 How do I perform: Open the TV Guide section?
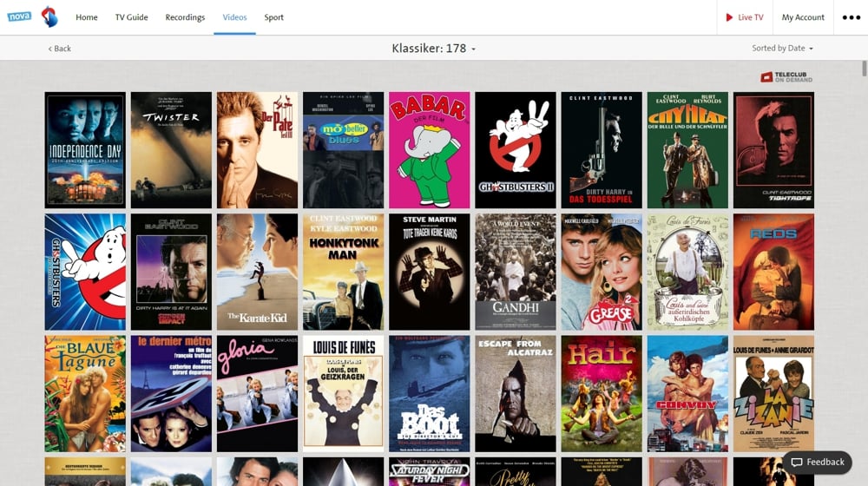tap(131, 17)
